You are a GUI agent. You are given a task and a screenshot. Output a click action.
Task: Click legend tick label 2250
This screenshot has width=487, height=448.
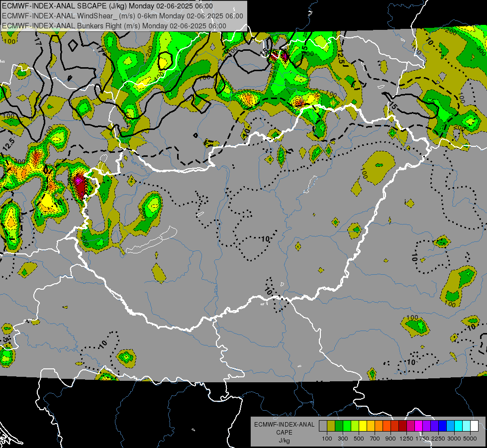click(x=438, y=439)
